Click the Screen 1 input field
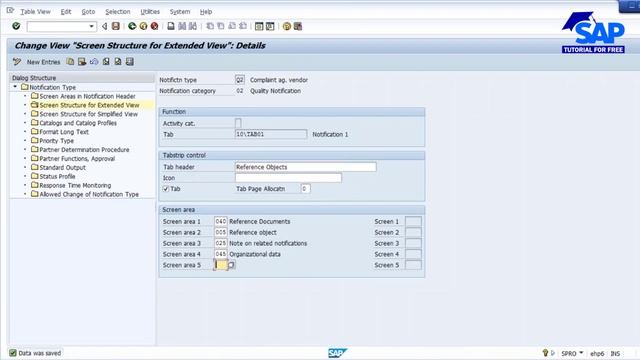 coord(413,221)
